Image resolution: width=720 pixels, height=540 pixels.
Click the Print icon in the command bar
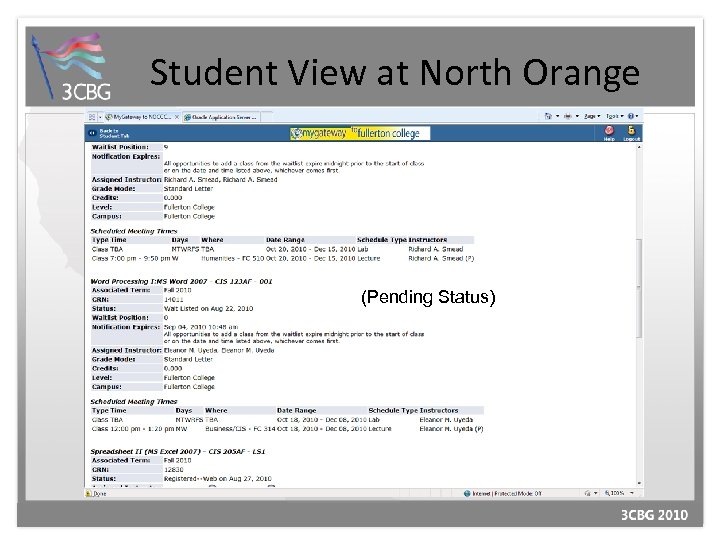click(568, 116)
